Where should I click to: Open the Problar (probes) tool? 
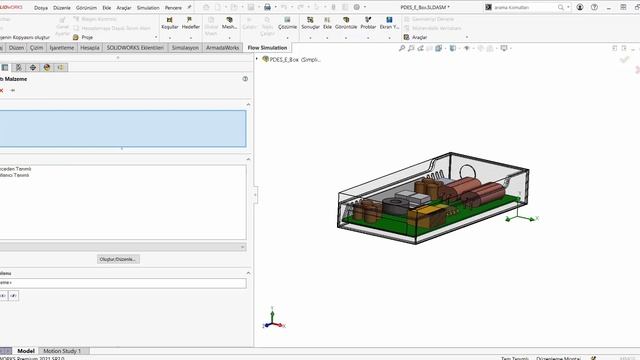(x=368, y=23)
